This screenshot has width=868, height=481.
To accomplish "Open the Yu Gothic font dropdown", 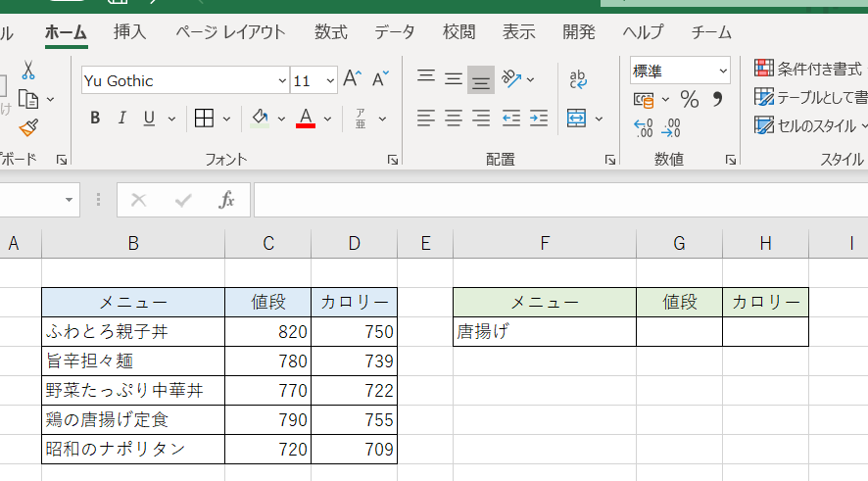I will tap(282, 80).
